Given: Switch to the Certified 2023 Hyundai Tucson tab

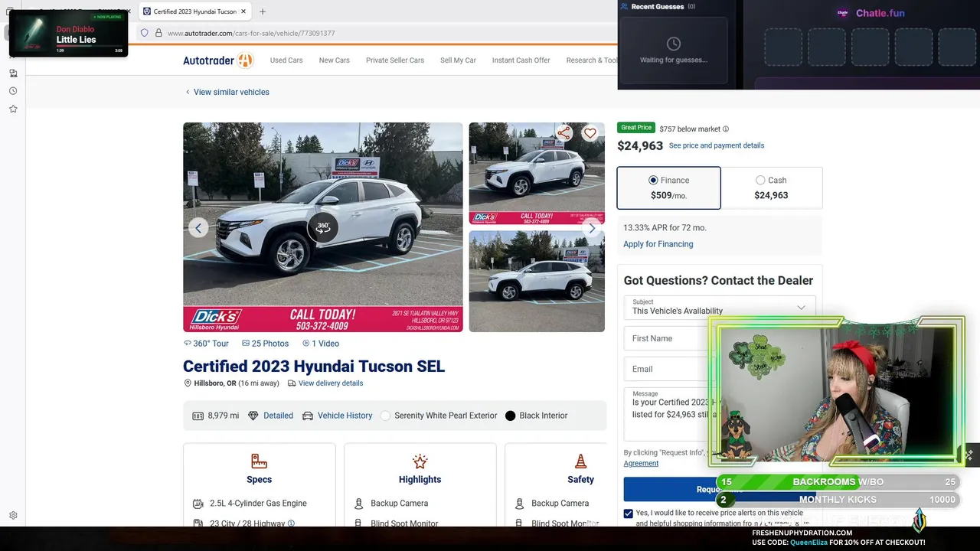Looking at the screenshot, I should click(x=194, y=11).
